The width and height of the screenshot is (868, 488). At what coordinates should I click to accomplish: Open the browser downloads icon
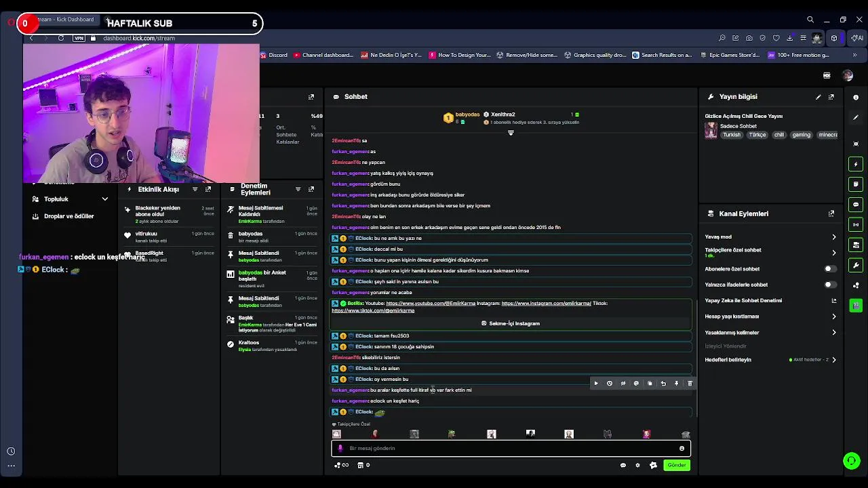[x=790, y=38]
